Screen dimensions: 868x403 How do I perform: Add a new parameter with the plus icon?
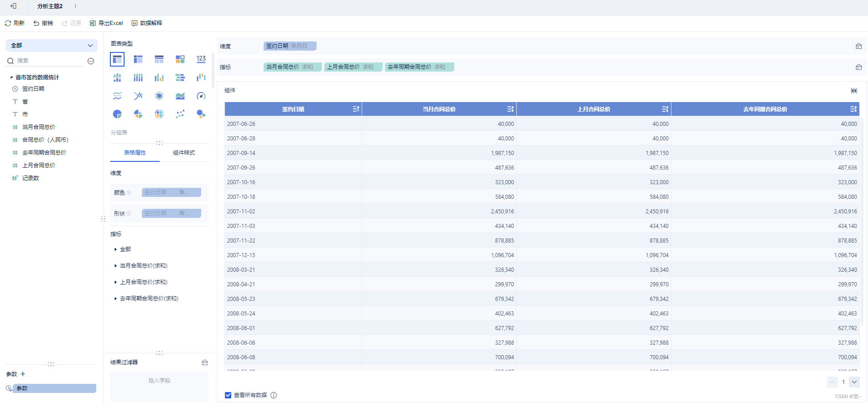pyautogui.click(x=23, y=374)
